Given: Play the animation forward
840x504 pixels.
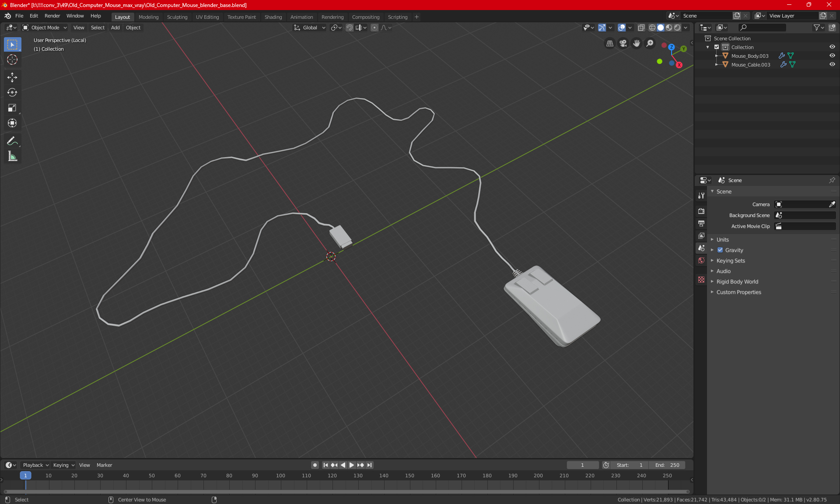Looking at the screenshot, I should point(352,465).
